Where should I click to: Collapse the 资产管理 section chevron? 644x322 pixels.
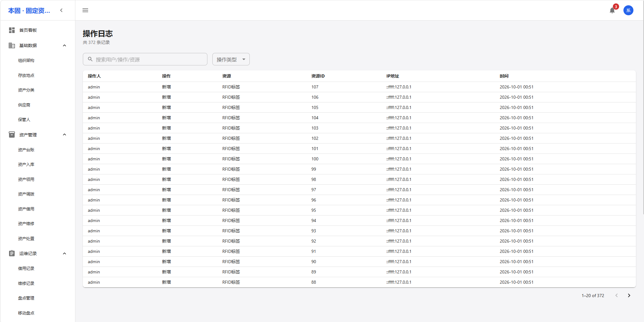(64, 135)
